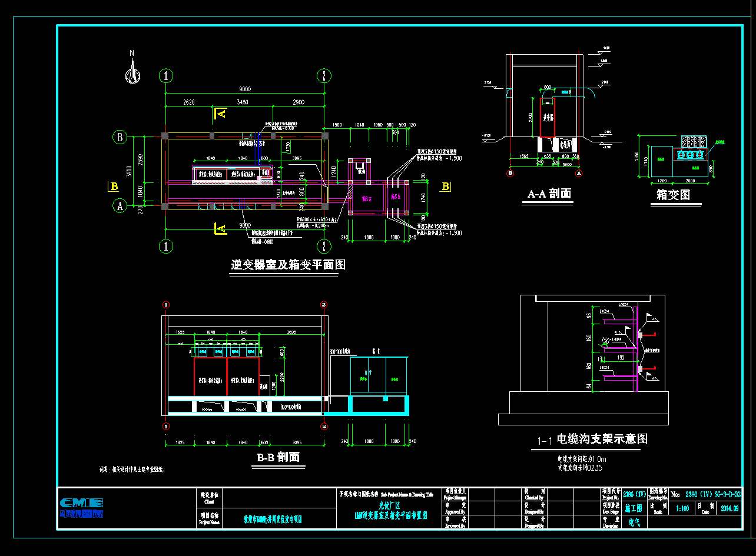This screenshot has width=756, height=556.
Task: Click dimension 3095 inside the plan view
Action: (x=296, y=159)
